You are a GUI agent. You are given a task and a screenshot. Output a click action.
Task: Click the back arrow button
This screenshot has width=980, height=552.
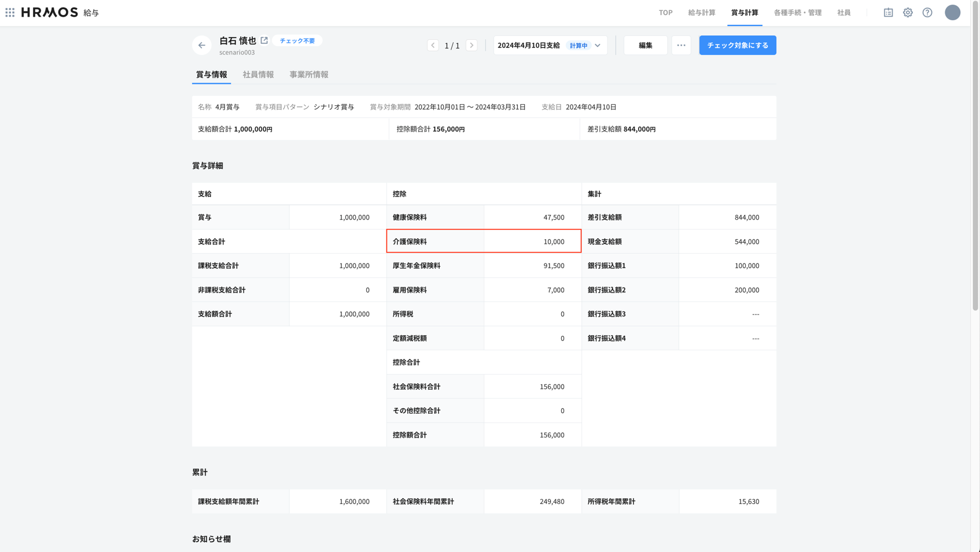pos(202,45)
